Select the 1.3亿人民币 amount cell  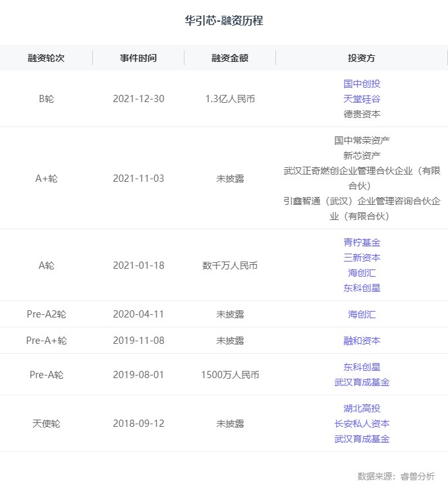[x=230, y=99]
